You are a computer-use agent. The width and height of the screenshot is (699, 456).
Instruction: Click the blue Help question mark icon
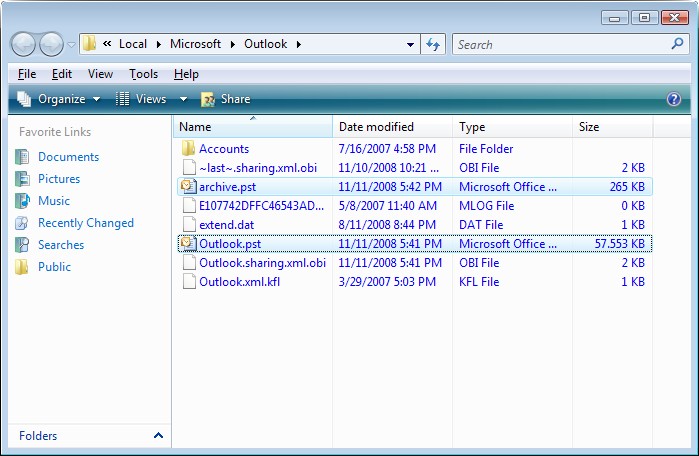674,99
